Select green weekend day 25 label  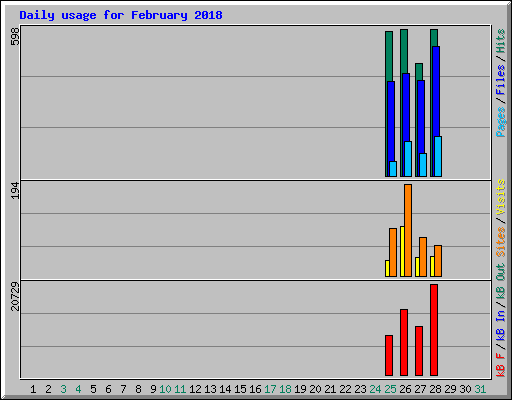coord(390,389)
